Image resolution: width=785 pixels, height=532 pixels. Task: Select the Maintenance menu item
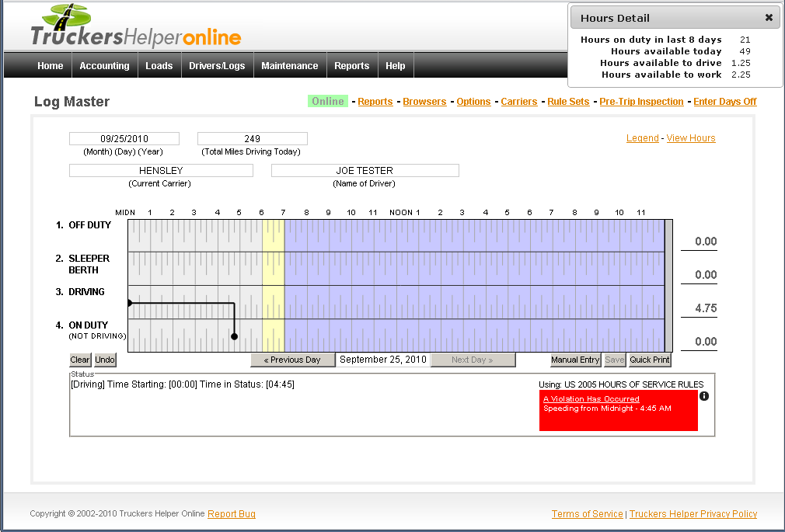(289, 66)
